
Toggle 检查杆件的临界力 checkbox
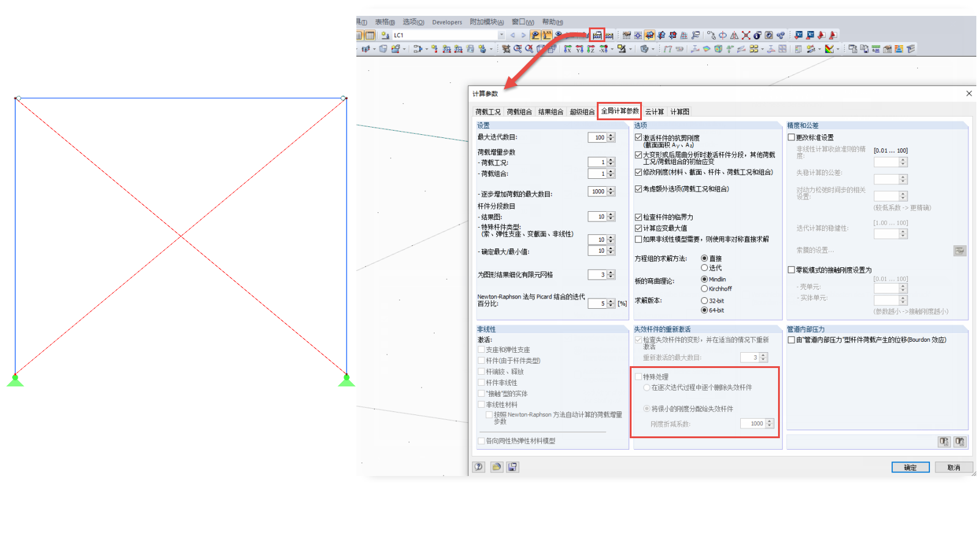pos(638,217)
